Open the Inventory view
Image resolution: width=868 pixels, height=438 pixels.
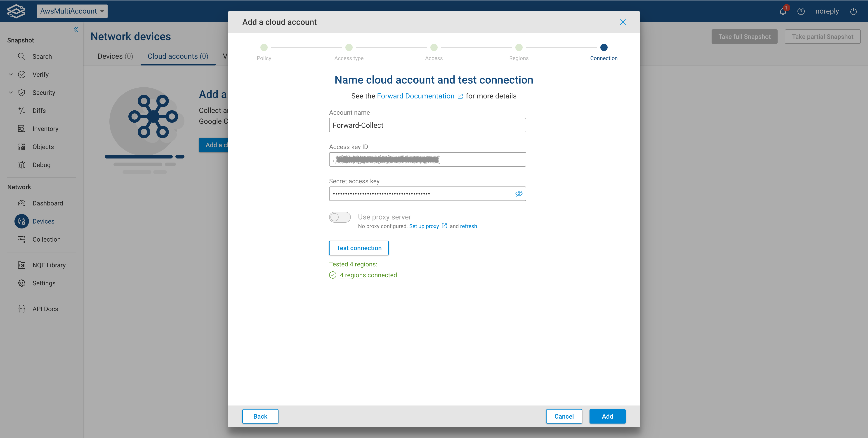pyautogui.click(x=21, y=129)
